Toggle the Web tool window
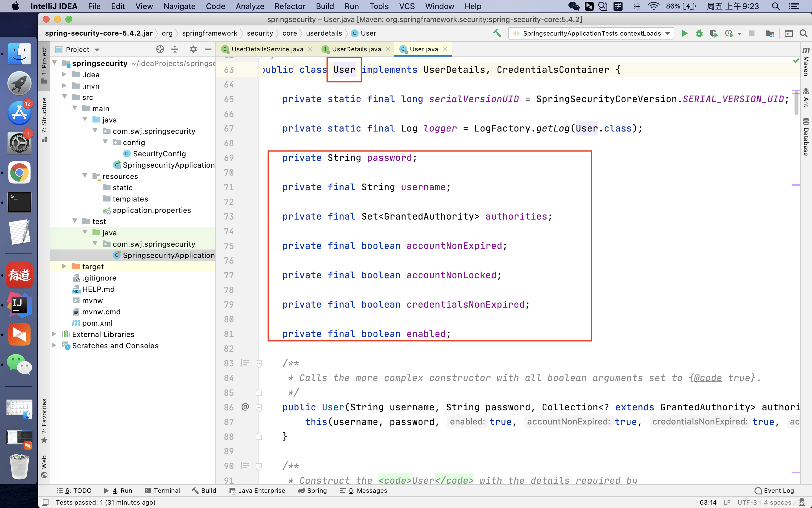The width and height of the screenshot is (812, 508). click(x=44, y=467)
